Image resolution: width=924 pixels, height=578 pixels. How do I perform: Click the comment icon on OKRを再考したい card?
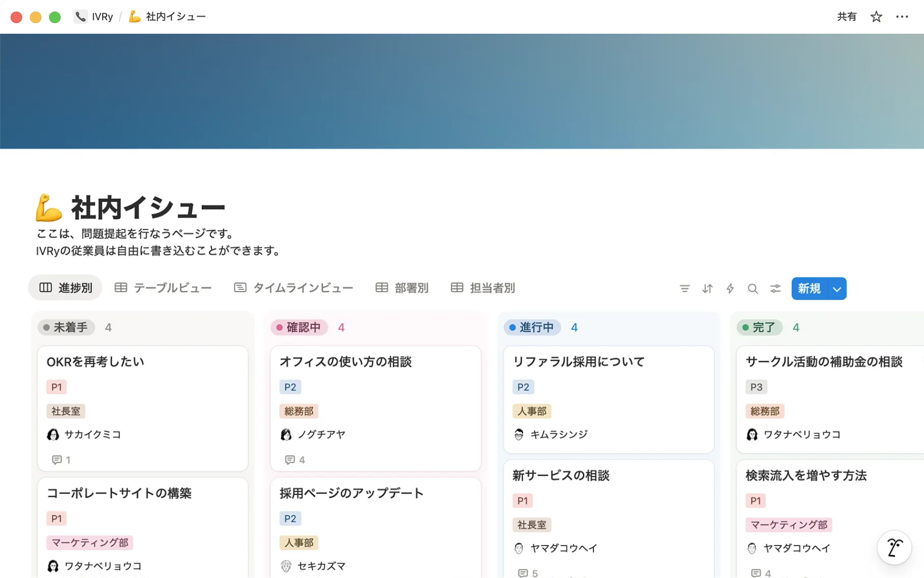57,460
